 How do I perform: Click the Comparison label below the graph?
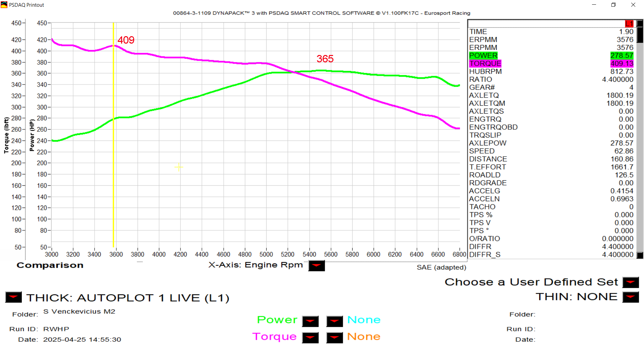click(x=50, y=265)
